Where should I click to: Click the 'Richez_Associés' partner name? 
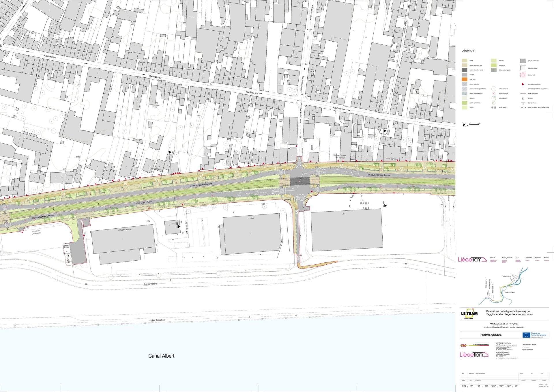pos(507,258)
